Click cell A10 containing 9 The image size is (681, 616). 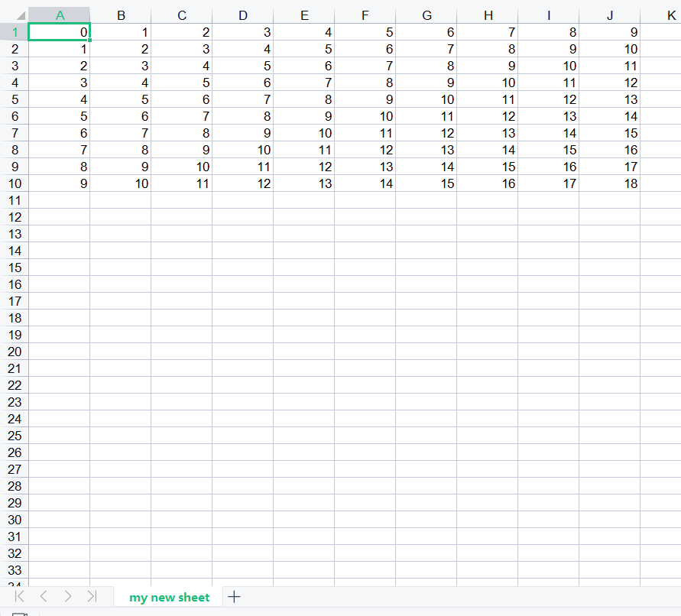[x=60, y=183]
